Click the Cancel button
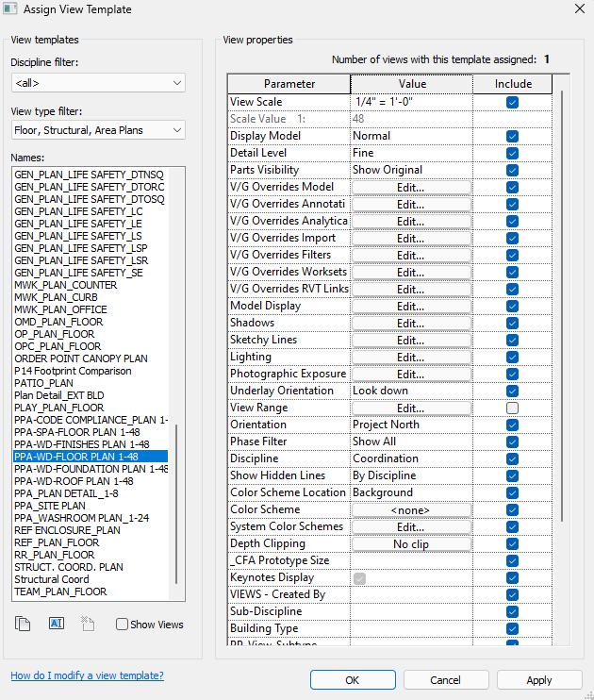Screen dimensions: 594x700 pos(445,680)
